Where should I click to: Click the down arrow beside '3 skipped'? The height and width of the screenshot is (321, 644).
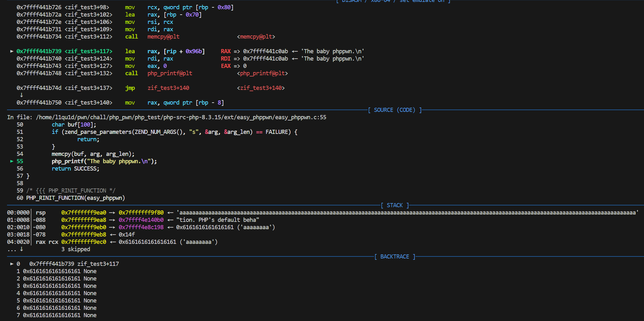click(x=21, y=249)
